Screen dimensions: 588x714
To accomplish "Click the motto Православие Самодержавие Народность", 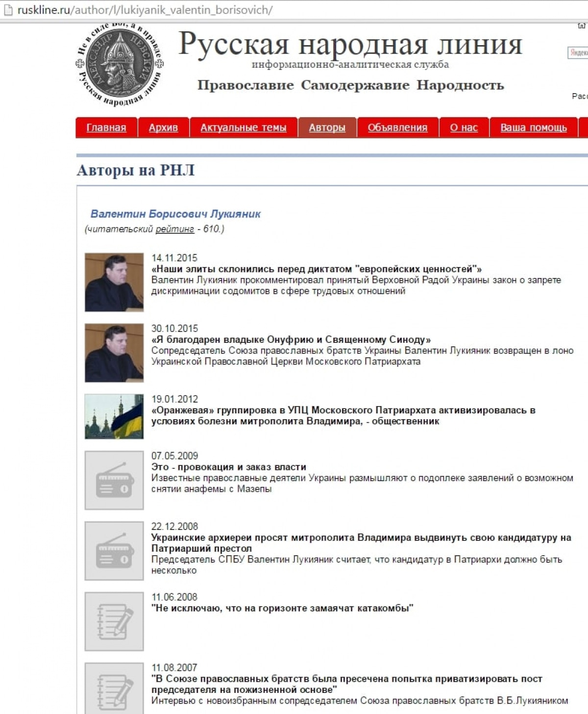I will coord(351,85).
